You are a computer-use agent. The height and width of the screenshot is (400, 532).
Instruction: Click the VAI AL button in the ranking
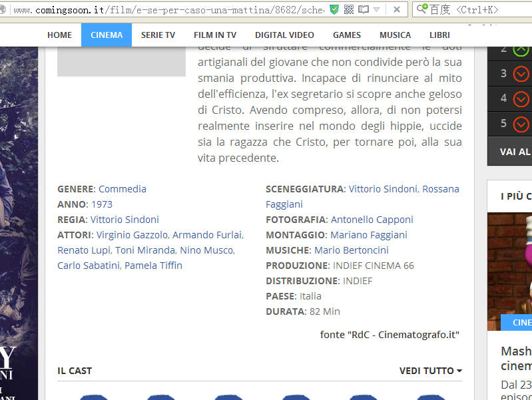(509, 151)
